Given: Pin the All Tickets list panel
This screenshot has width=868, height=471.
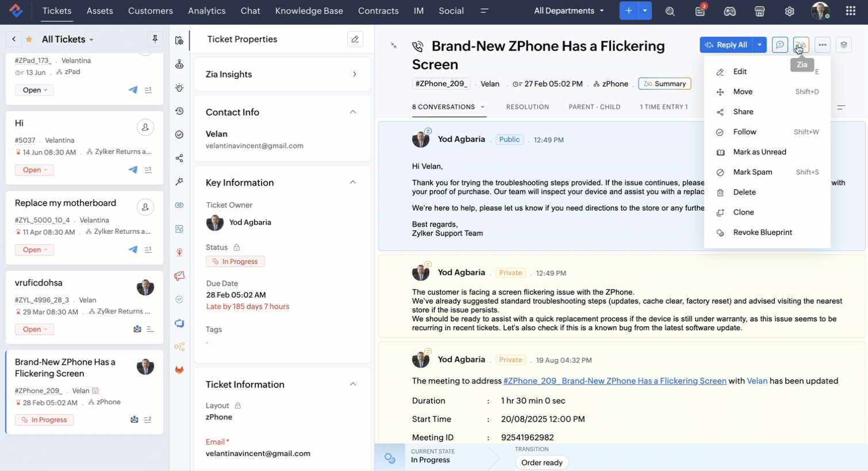Looking at the screenshot, I should coord(155,39).
